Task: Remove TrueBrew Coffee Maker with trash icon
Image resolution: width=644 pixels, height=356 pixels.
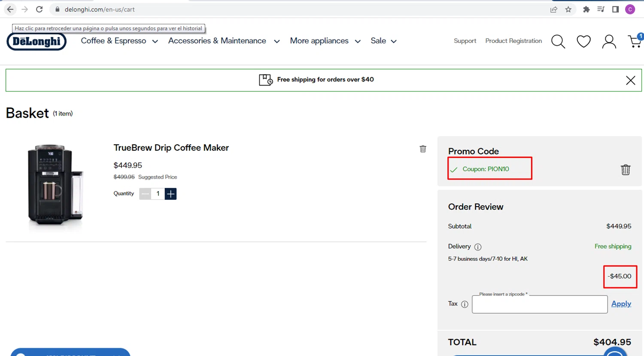Action: tap(423, 149)
